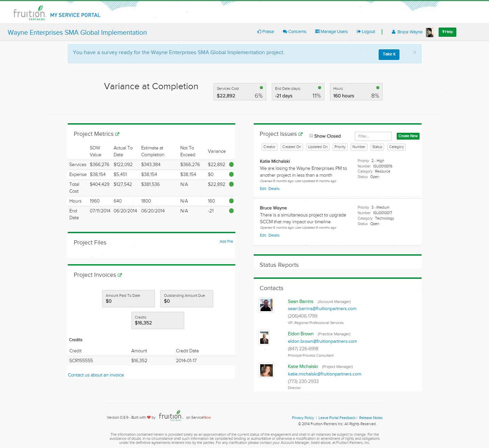This screenshot has height=448, width=489.
Task: Open Privacy Policy footer link
Action: point(303,418)
